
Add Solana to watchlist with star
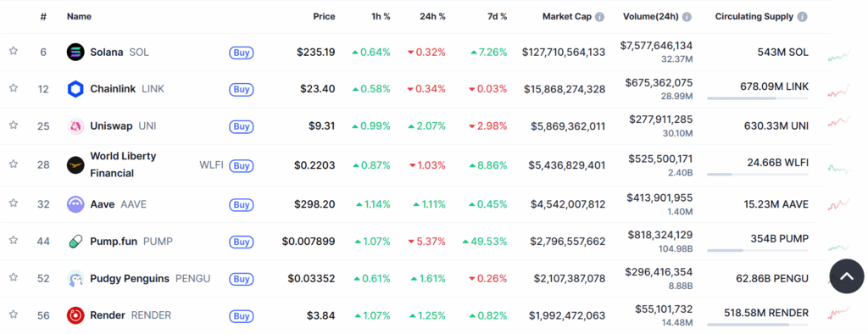(14, 51)
